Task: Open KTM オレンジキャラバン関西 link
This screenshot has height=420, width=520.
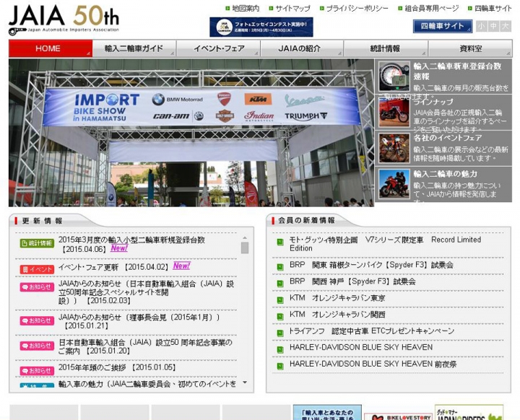Action: (337, 314)
